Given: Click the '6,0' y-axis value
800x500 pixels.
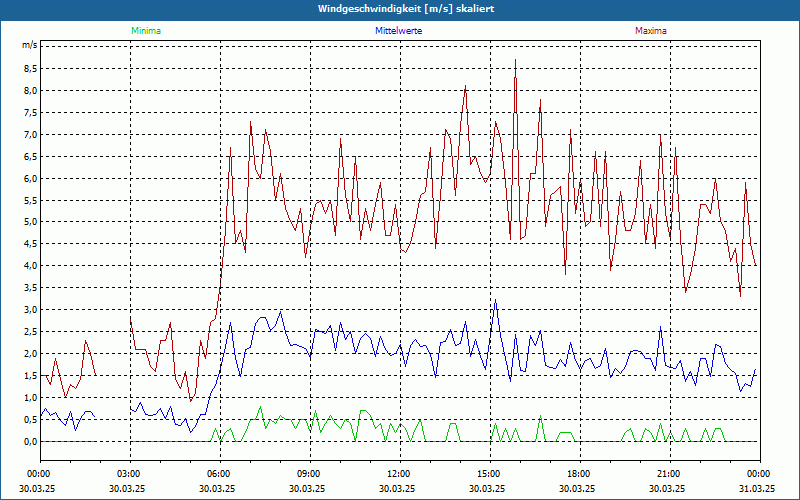Looking at the screenshot, I should [31, 179].
